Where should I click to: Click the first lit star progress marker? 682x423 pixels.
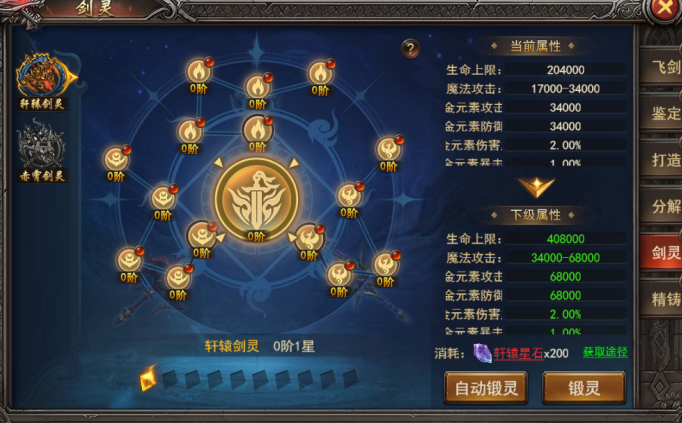click(x=148, y=378)
